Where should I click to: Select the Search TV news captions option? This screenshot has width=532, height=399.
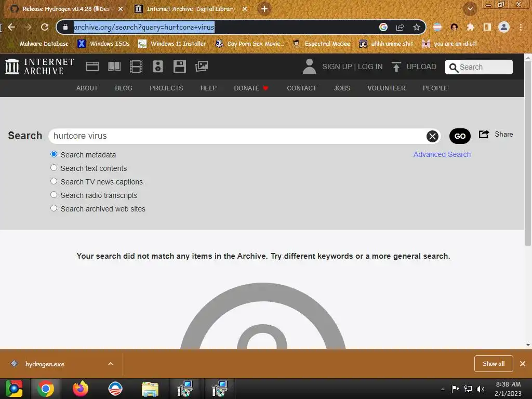pyautogui.click(x=54, y=181)
